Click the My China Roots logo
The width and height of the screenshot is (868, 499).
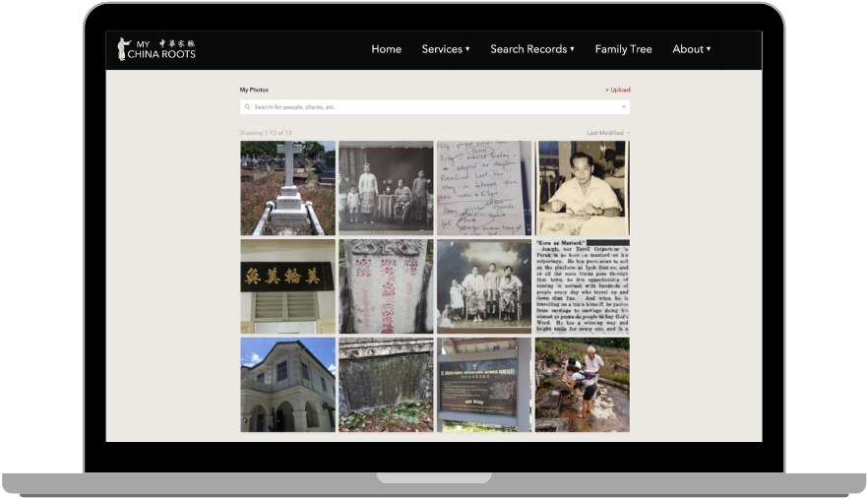click(156, 49)
